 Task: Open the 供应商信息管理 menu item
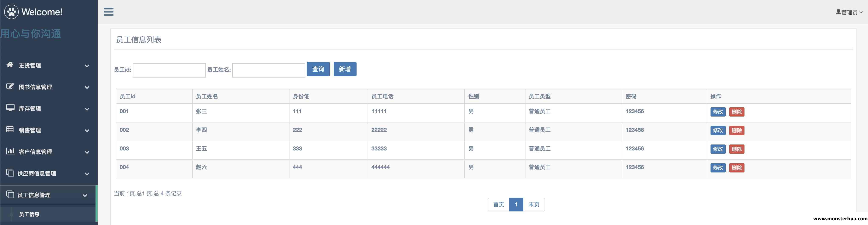[x=49, y=173]
